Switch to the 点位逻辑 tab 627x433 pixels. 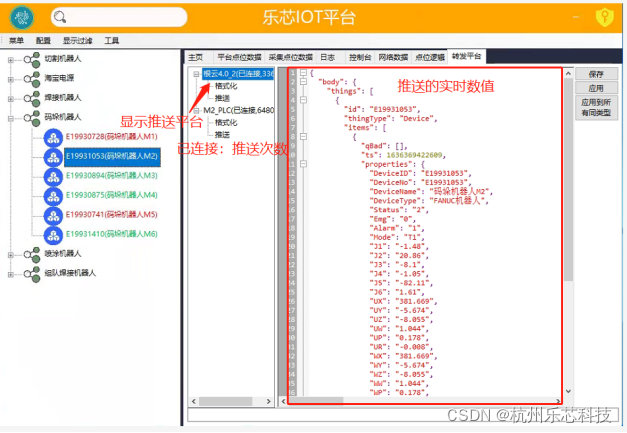[430, 57]
